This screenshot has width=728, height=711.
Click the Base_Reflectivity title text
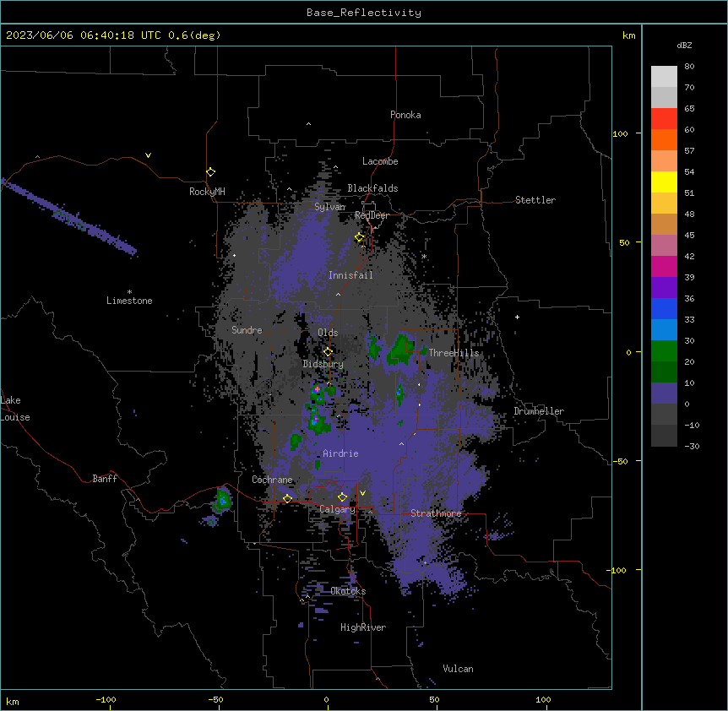coord(363,13)
